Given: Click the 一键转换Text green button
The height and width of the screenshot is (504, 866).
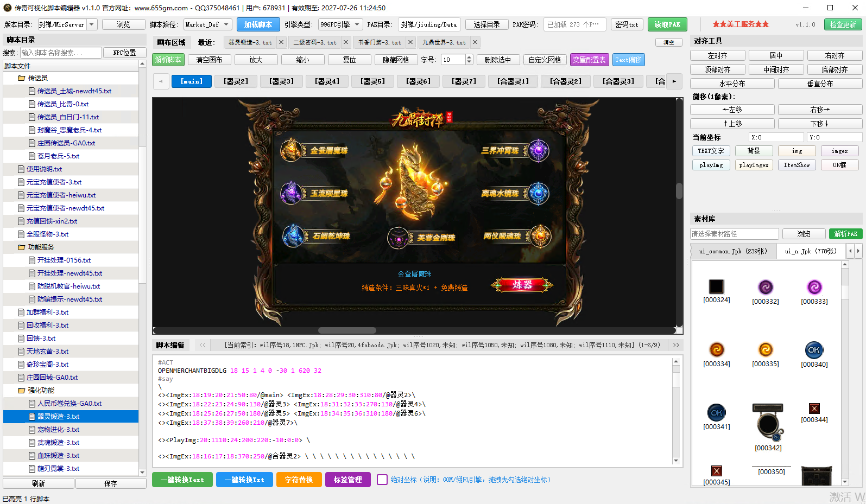Looking at the screenshot, I should pyautogui.click(x=182, y=480).
